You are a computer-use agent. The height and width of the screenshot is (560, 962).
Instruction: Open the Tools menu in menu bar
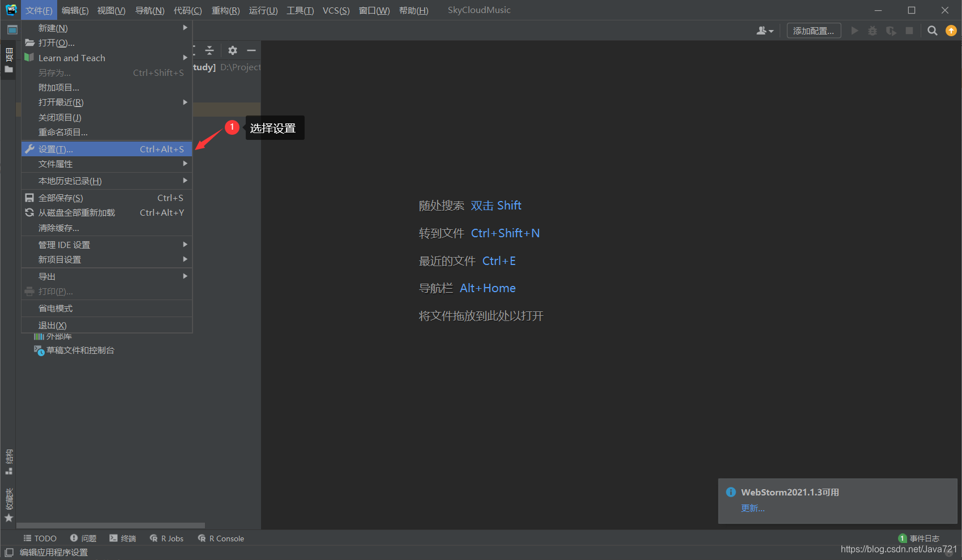click(x=300, y=10)
